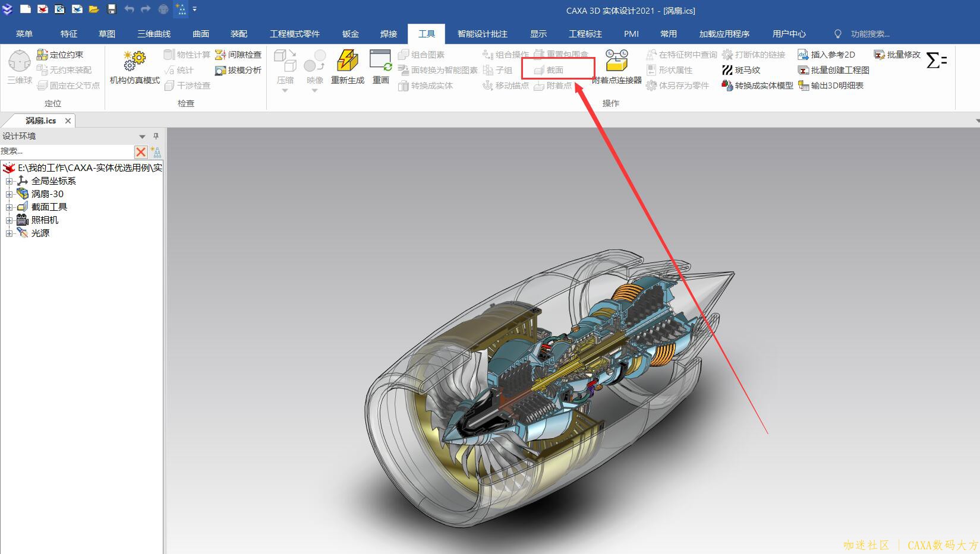The width and height of the screenshot is (980, 554).
Task: Close the 涡扇.ics document tab
Action: click(x=68, y=121)
